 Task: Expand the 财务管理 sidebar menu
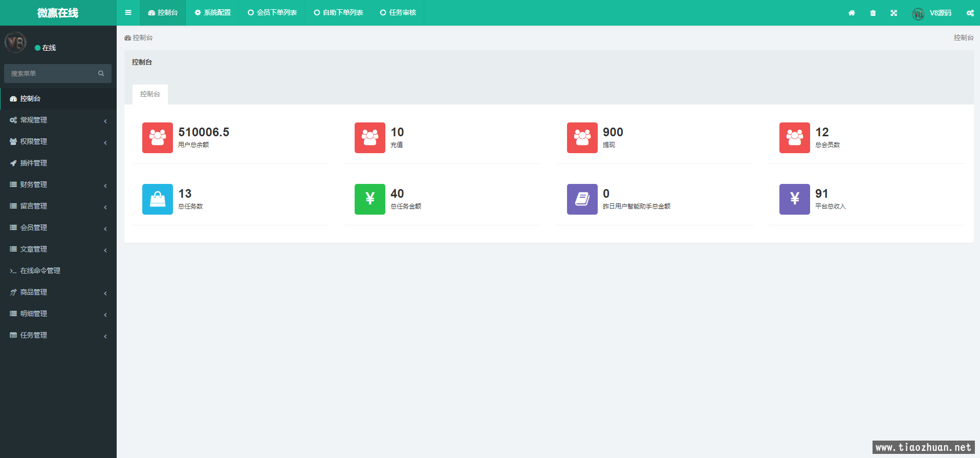(58, 184)
